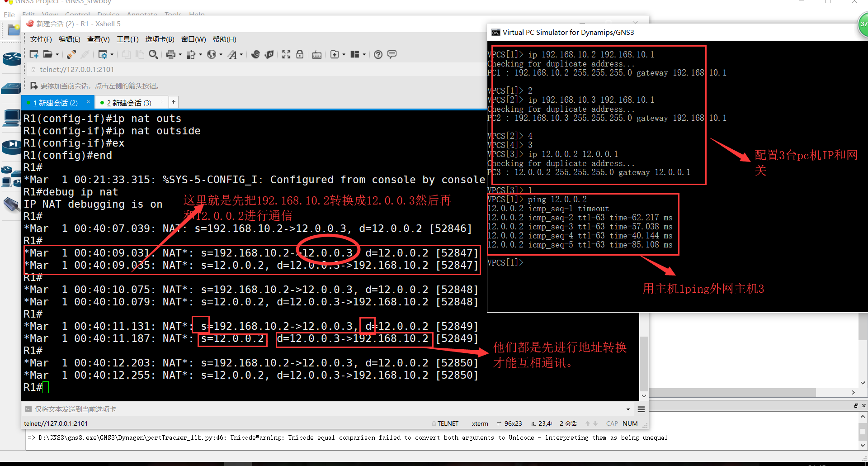
Task: Expand the Print icon dropdown arrow
Action: [180, 55]
